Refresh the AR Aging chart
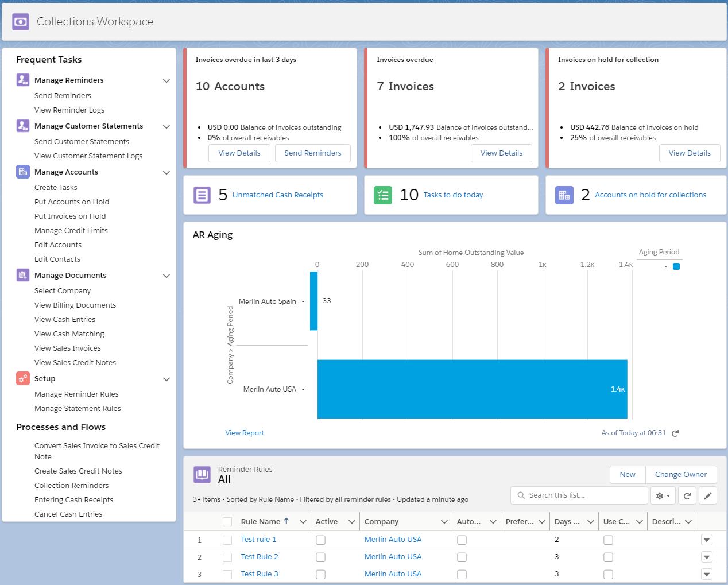 click(675, 433)
